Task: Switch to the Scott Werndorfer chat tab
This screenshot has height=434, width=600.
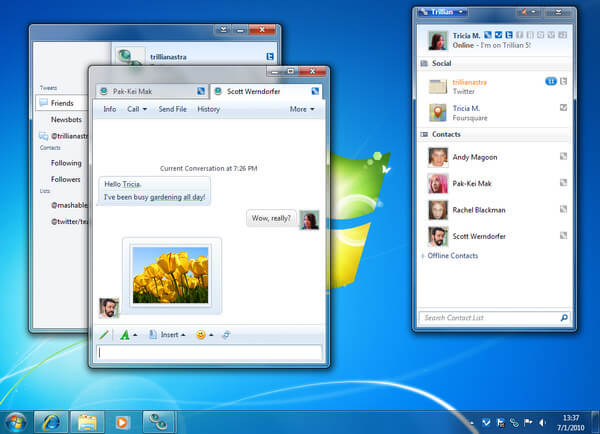Action: click(x=266, y=91)
